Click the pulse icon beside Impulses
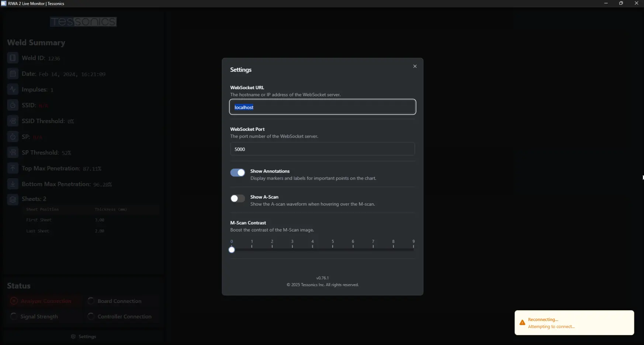Image resolution: width=644 pixels, height=345 pixels. (13, 89)
